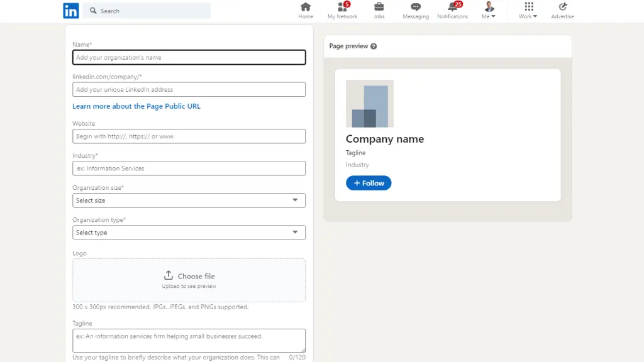Click the Messaging menu label

[x=416, y=16]
